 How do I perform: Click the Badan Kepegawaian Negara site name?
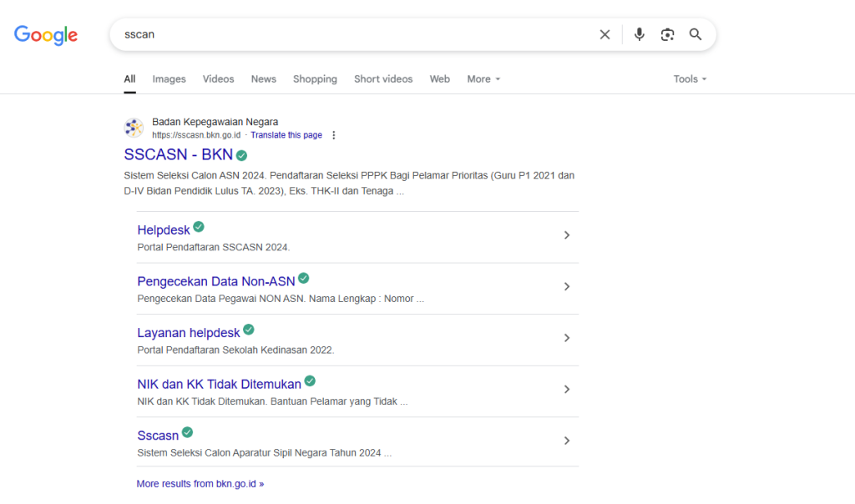click(215, 122)
